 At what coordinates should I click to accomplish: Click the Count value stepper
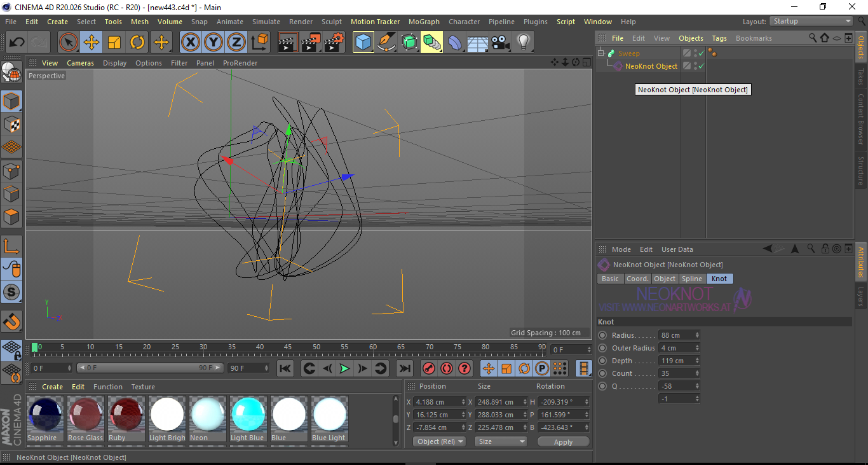(x=697, y=373)
